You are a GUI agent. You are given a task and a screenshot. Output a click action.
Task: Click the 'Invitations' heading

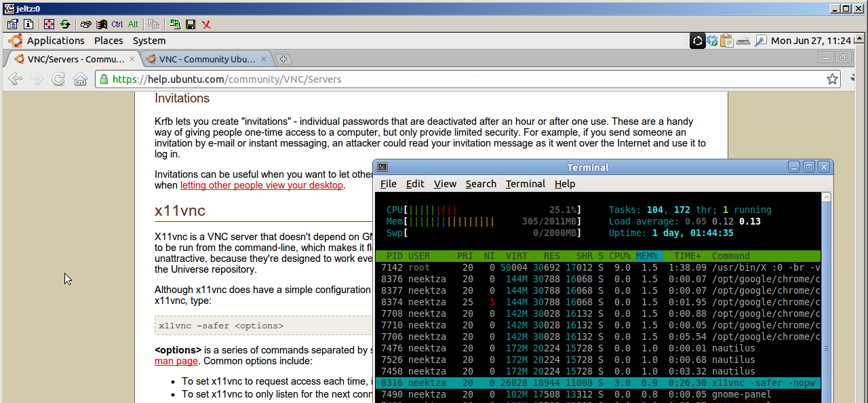tap(182, 98)
